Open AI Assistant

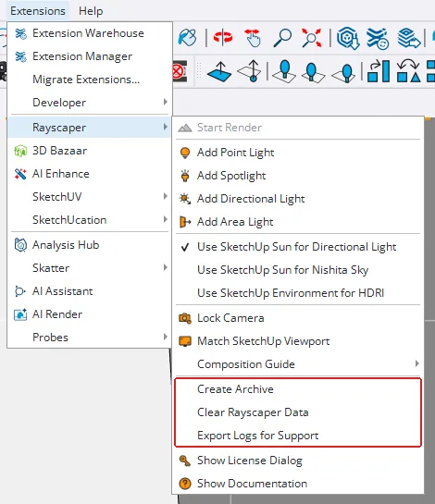(x=90, y=291)
